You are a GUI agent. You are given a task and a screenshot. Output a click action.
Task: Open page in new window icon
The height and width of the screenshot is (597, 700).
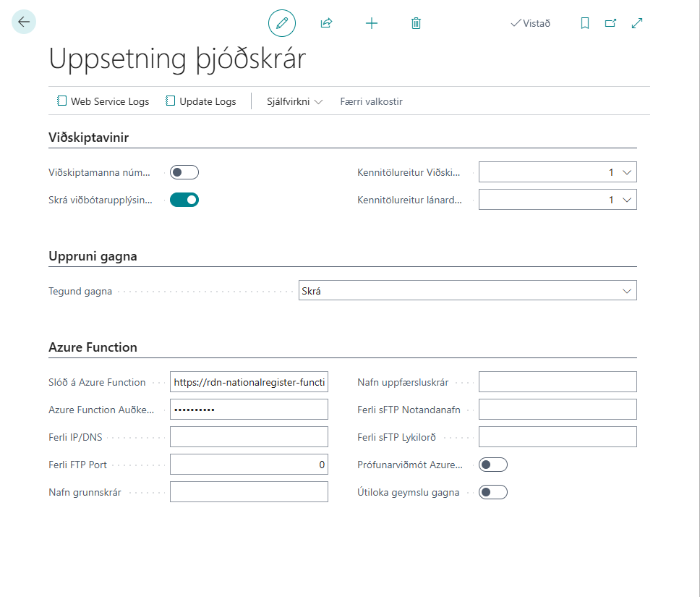(610, 23)
